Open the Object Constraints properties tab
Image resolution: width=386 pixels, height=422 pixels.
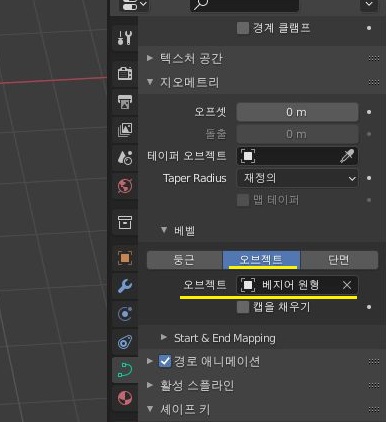(x=125, y=342)
